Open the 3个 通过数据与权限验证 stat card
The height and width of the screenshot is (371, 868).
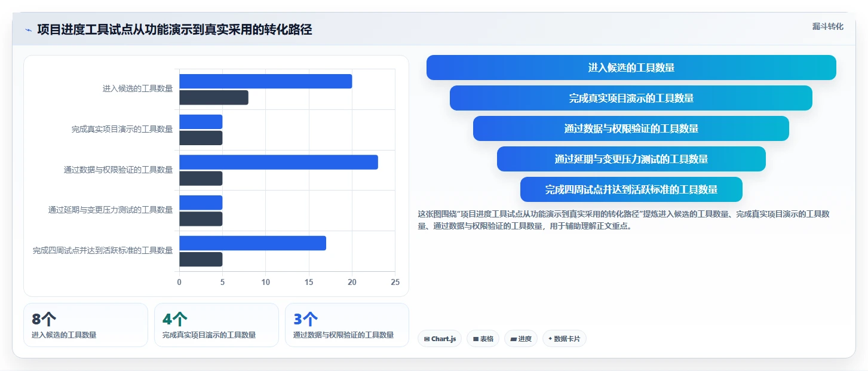(x=347, y=325)
